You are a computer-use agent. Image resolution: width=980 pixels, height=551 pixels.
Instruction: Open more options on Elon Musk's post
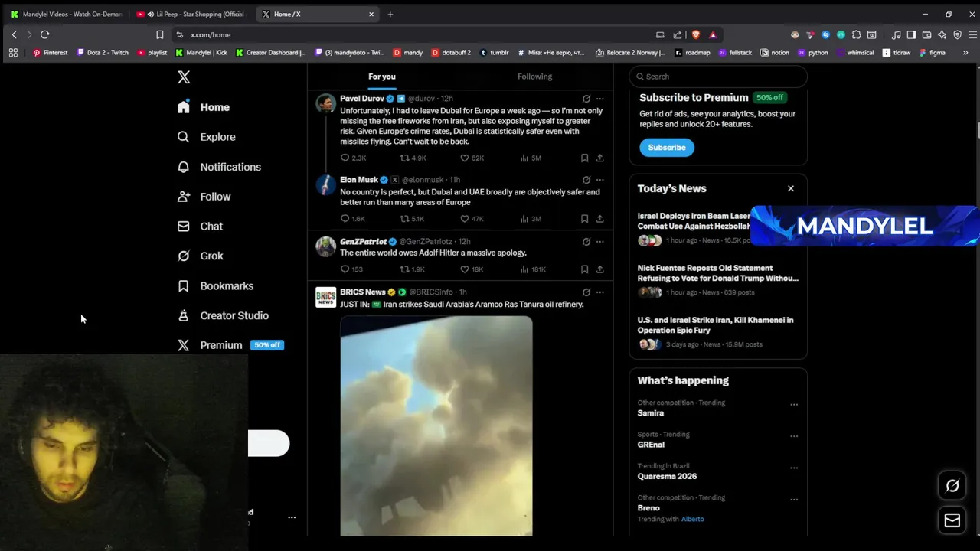point(600,180)
